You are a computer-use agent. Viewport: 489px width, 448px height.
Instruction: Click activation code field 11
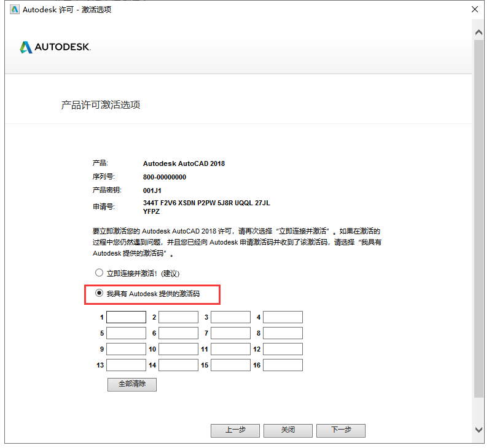(x=230, y=349)
